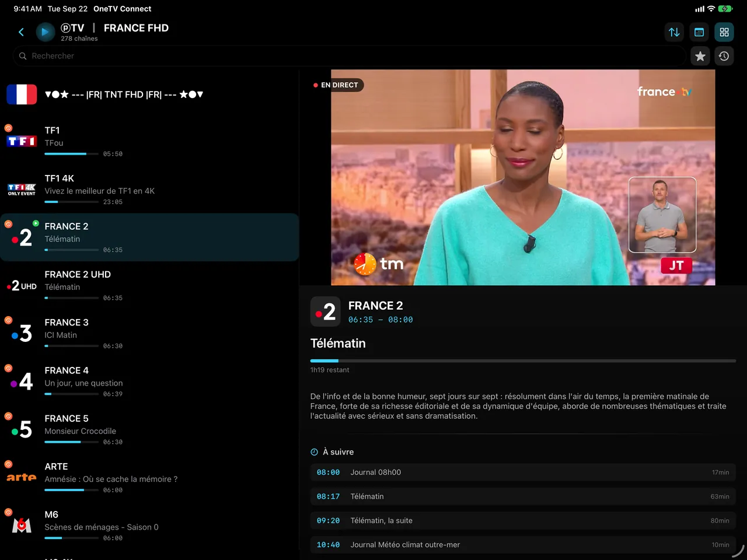Screen dimensions: 747x560
Task: Select the M6 channel logo
Action: 22,525
